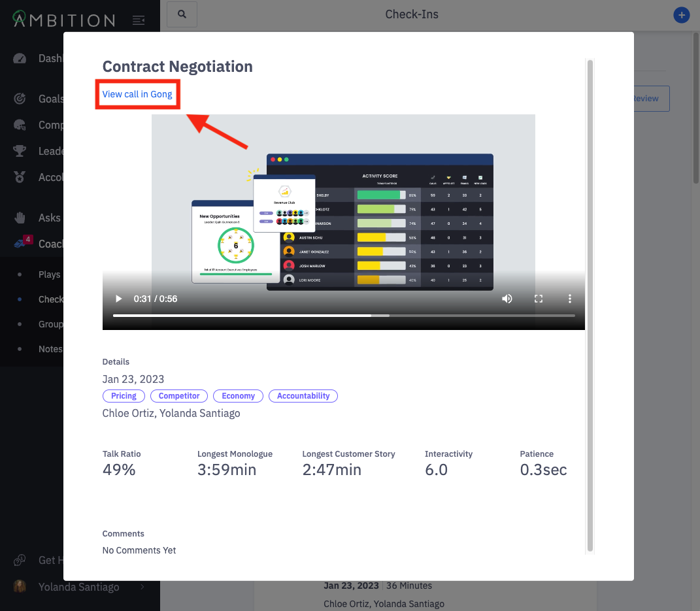Open the Accolades medal icon in sidebar
The image size is (700, 611).
pyautogui.click(x=20, y=177)
